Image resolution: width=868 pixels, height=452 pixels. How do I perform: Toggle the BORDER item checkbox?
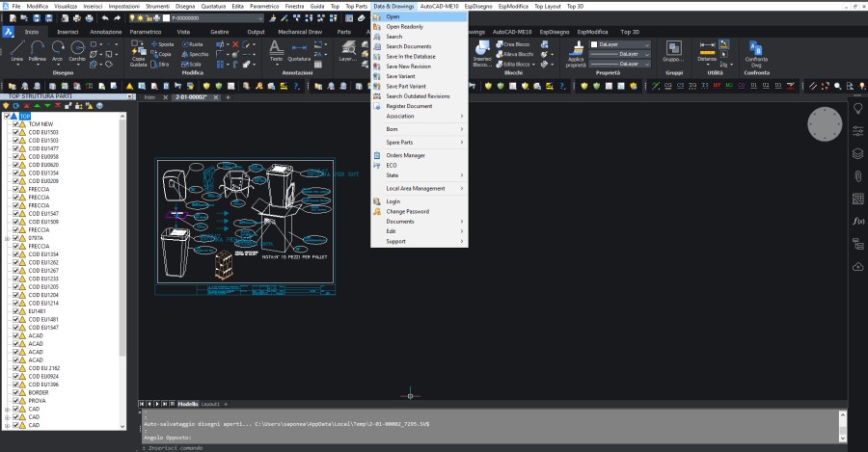[x=14, y=393]
